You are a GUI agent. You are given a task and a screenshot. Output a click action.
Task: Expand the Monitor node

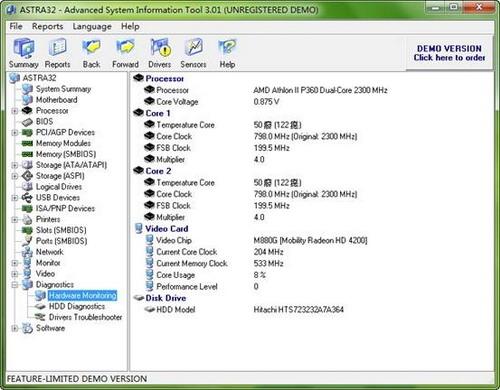click(15, 263)
